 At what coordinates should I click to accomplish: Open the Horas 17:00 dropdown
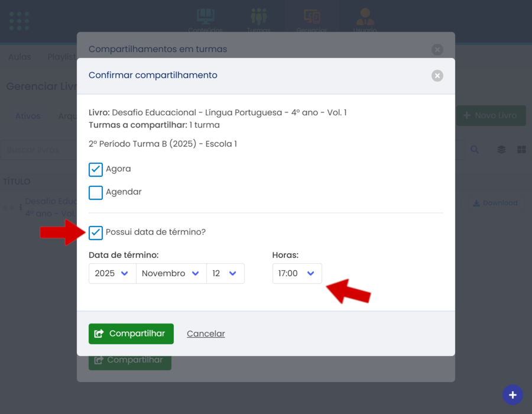(x=297, y=273)
